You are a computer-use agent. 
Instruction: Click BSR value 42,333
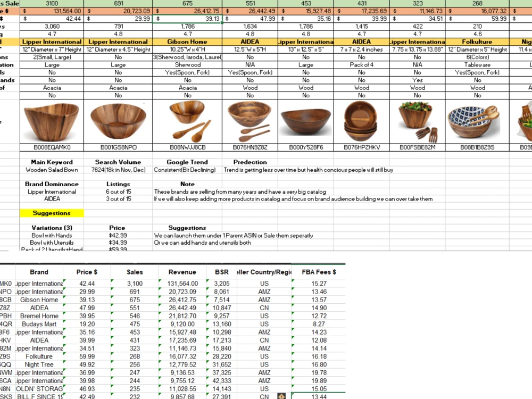point(221,381)
